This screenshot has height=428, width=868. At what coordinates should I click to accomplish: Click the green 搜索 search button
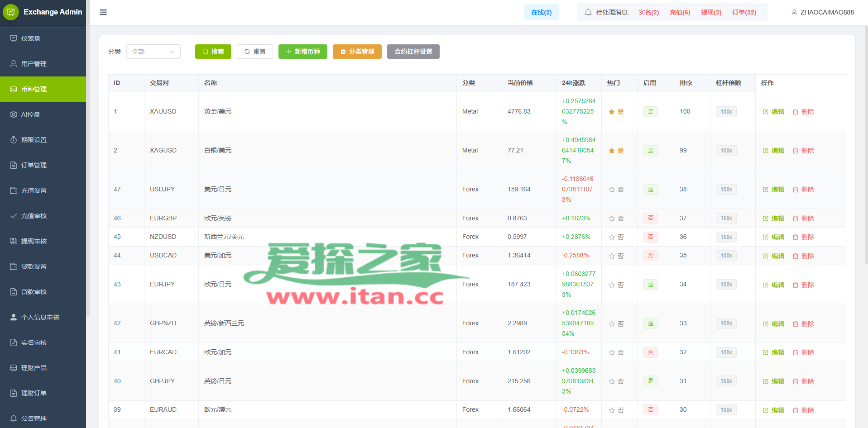[213, 52]
